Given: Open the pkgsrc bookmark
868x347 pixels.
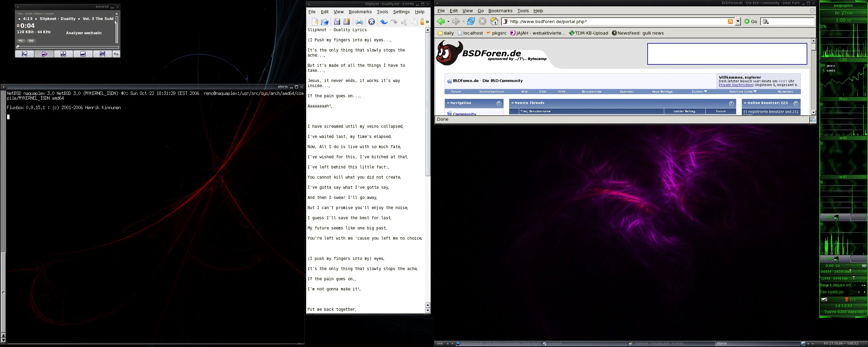Looking at the screenshot, I should (496, 33).
